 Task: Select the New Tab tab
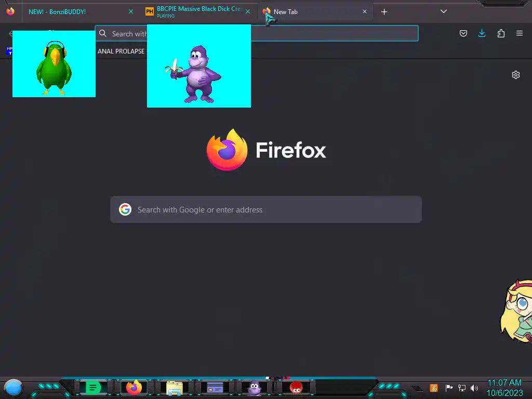[x=315, y=11]
